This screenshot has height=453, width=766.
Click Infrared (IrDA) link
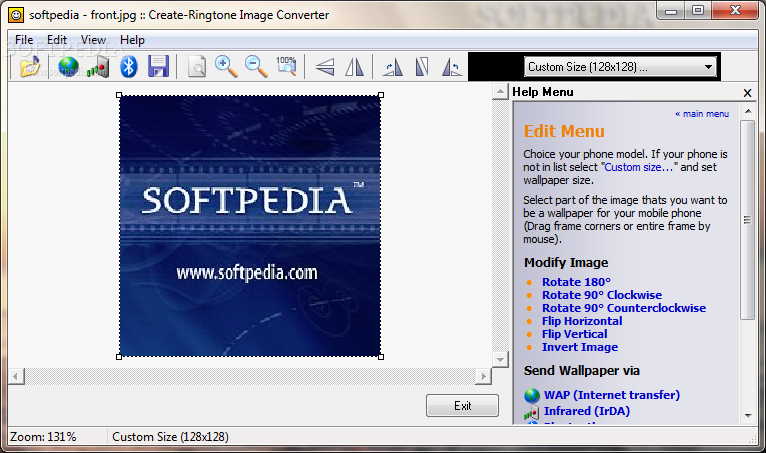587,411
